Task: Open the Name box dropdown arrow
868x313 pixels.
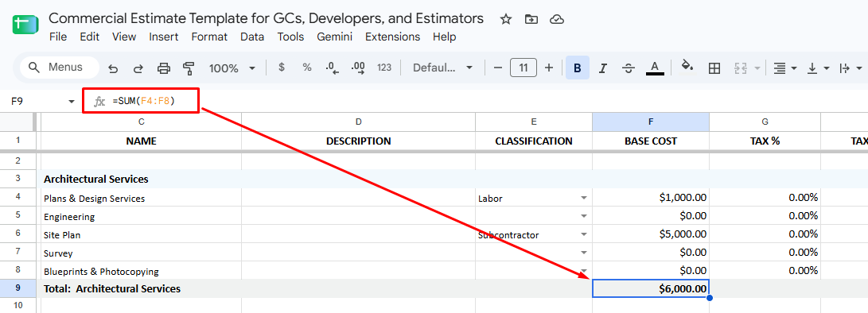Action: (72, 102)
